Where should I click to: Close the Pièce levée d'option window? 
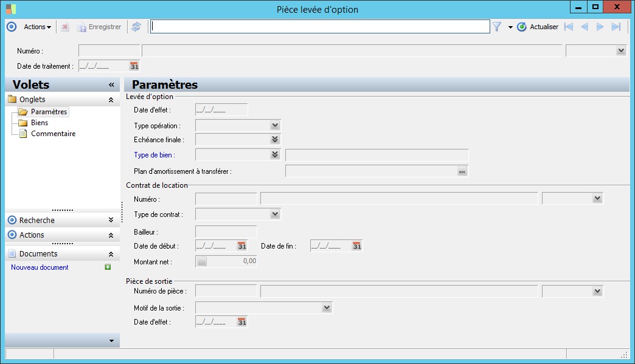(x=617, y=7)
